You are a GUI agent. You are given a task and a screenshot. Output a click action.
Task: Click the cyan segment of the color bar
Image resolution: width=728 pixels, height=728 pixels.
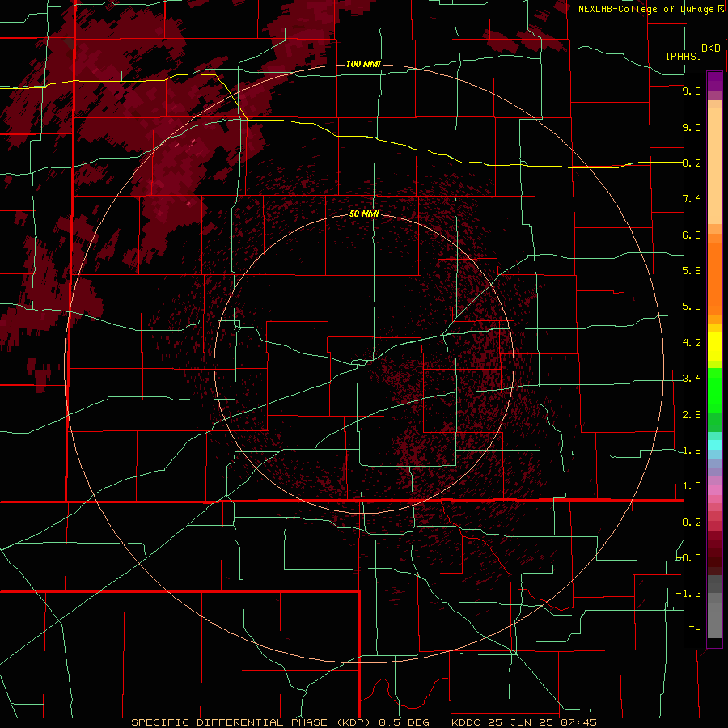click(714, 445)
